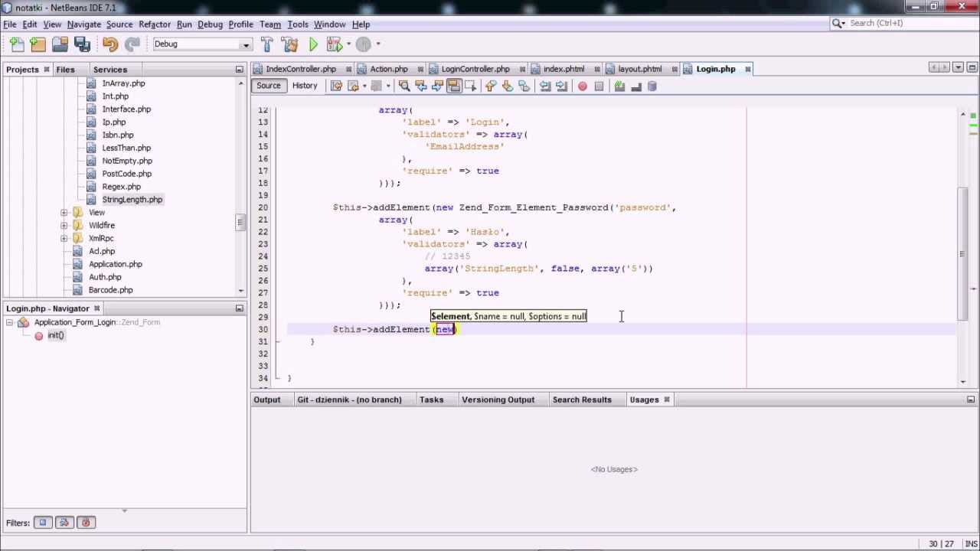Click the Debug Project toolbar icon
Viewport: 980px width, 551px height.
335,44
